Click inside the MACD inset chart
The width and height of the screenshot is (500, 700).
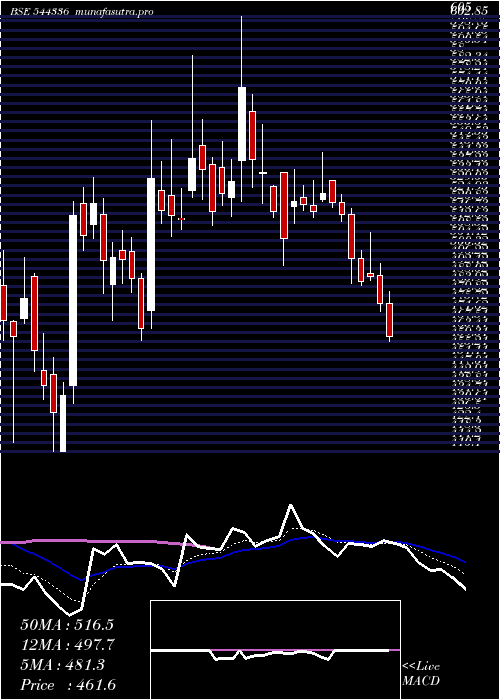coord(275,650)
